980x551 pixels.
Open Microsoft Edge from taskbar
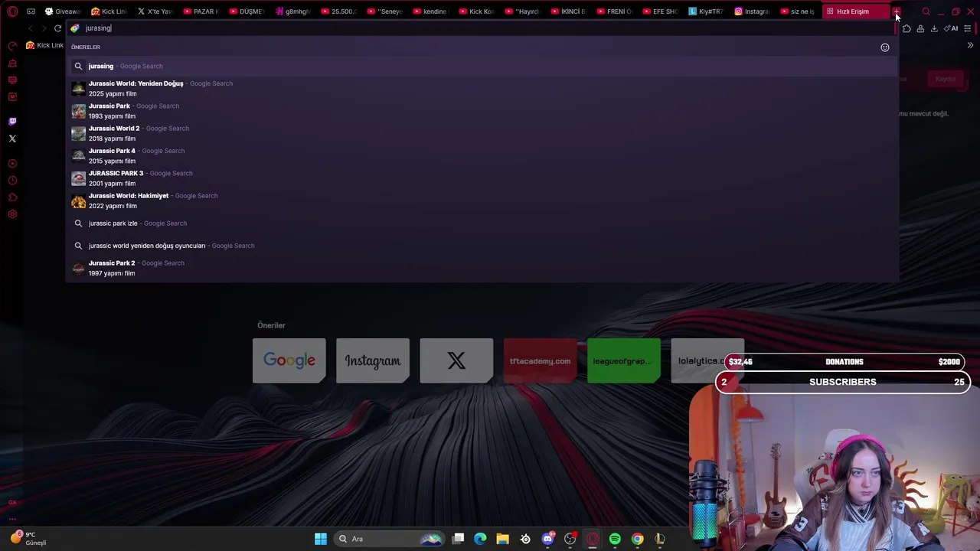[x=480, y=539]
